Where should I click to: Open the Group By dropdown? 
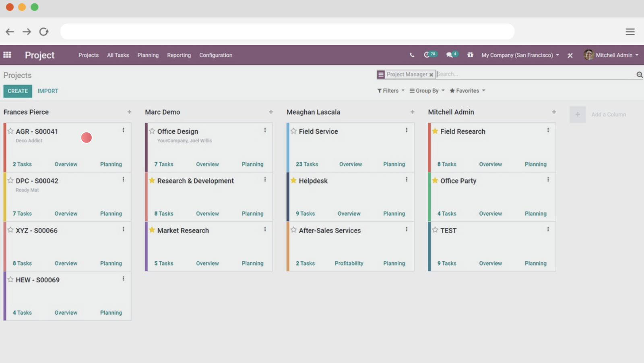[426, 91]
